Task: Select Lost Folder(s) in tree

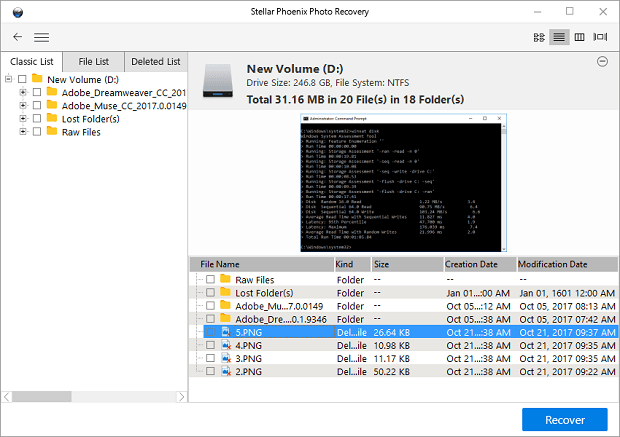Action: [91, 119]
